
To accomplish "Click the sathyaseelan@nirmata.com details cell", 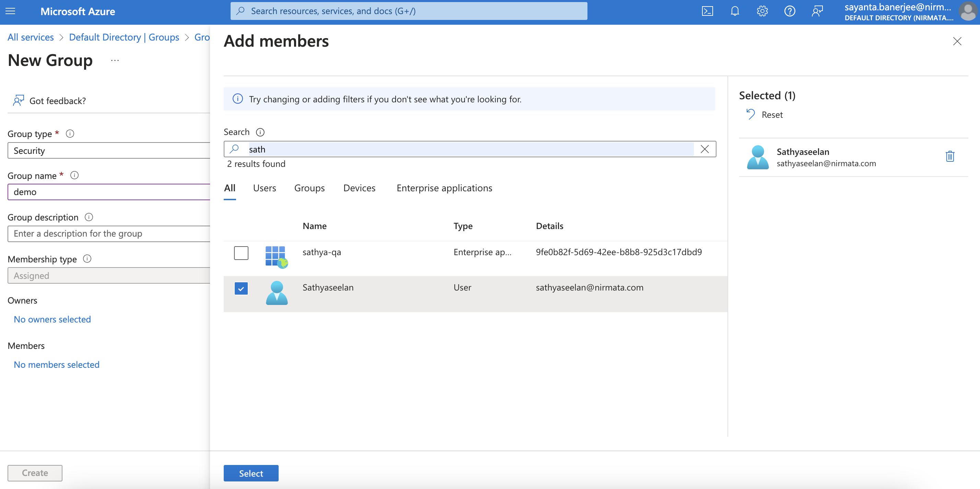I will click(589, 287).
